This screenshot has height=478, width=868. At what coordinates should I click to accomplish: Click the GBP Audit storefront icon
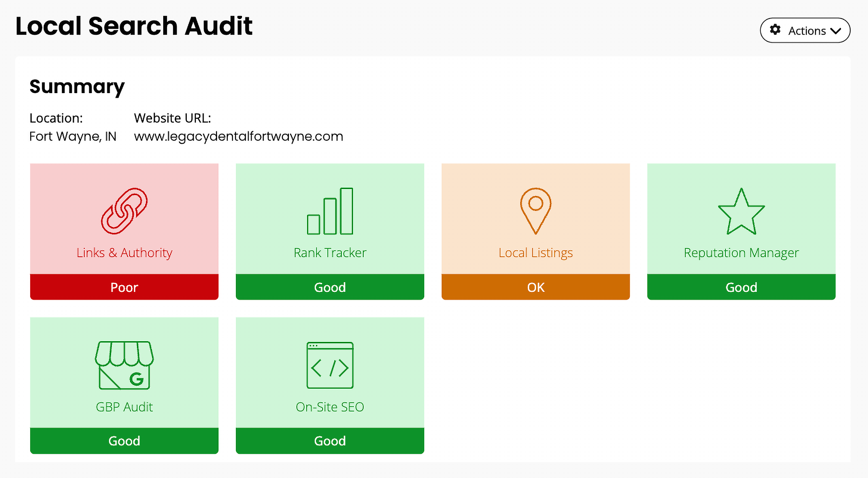[124, 365]
